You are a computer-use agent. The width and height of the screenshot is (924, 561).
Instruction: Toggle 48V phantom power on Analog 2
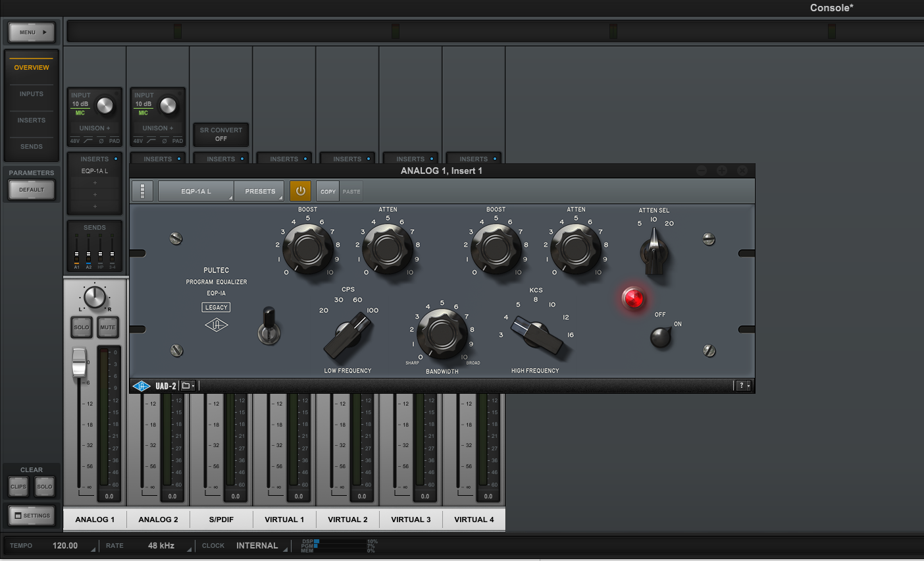coord(138,141)
